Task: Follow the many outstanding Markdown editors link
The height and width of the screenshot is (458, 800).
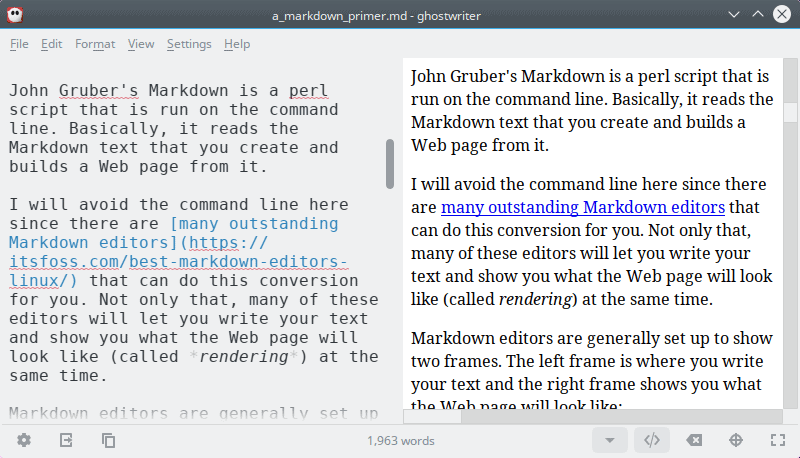Action: click(x=582, y=208)
